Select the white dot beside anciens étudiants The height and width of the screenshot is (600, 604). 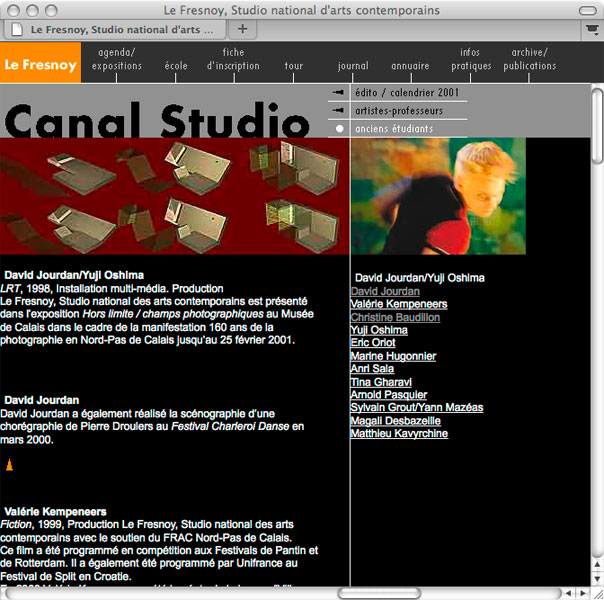click(339, 129)
